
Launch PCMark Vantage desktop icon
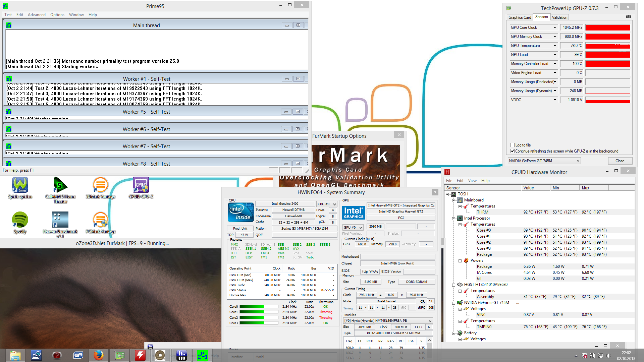click(100, 223)
